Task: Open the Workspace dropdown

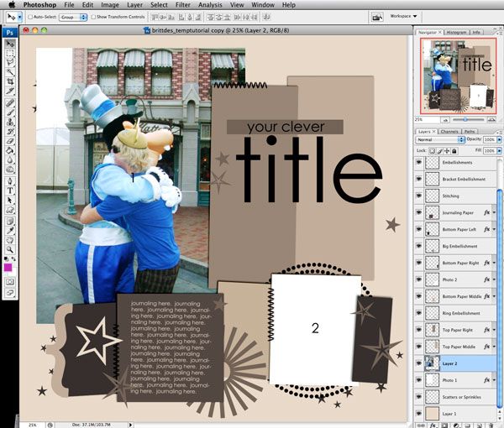Action: click(x=403, y=16)
